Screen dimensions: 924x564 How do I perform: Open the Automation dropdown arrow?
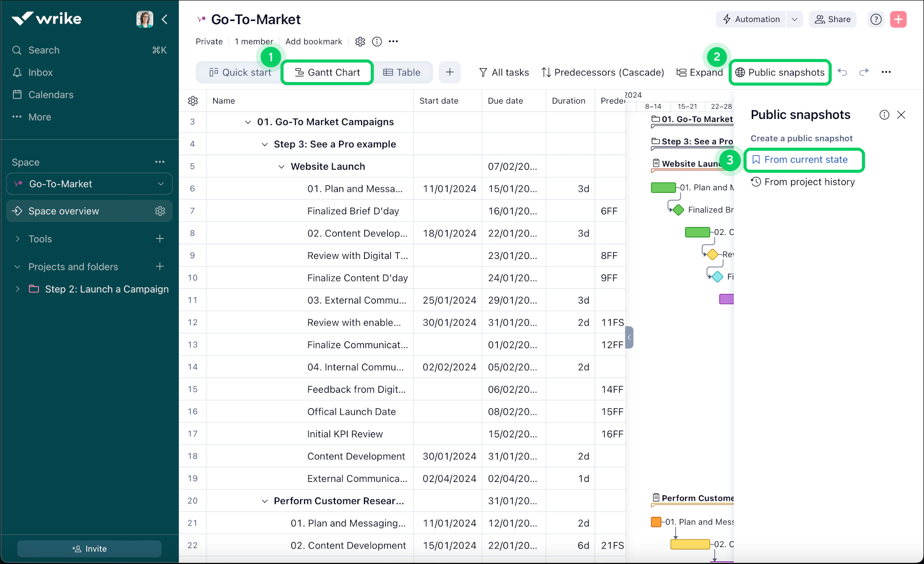[794, 19]
